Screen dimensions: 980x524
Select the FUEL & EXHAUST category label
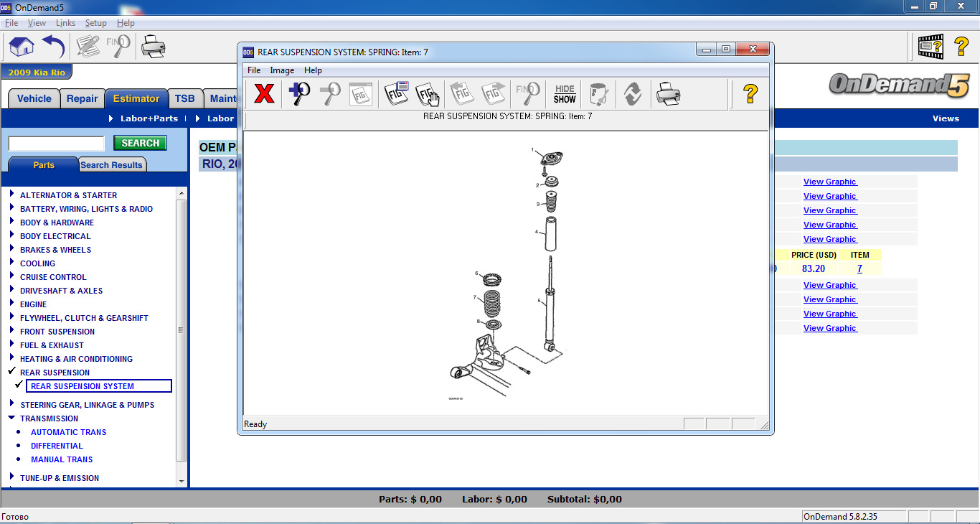pos(52,345)
